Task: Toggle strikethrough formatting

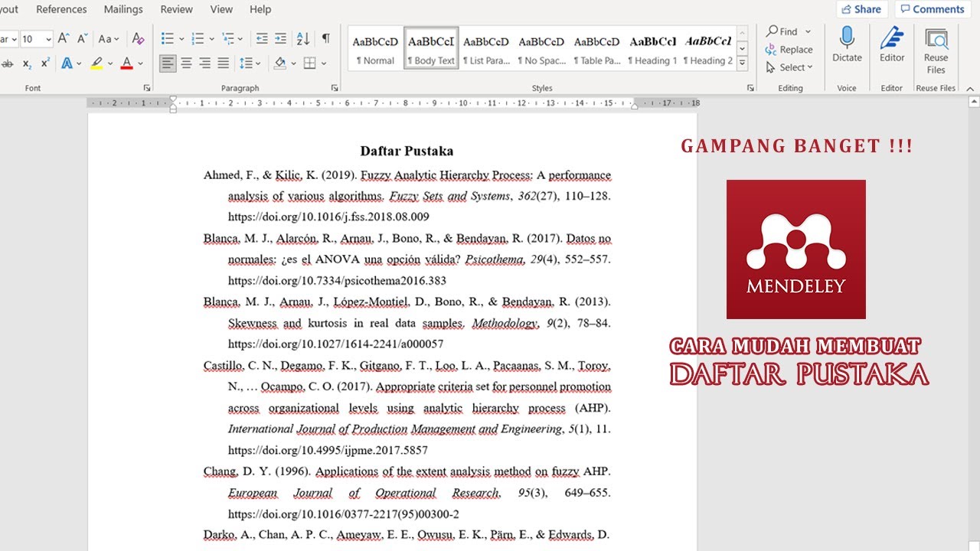Action: click(x=7, y=64)
